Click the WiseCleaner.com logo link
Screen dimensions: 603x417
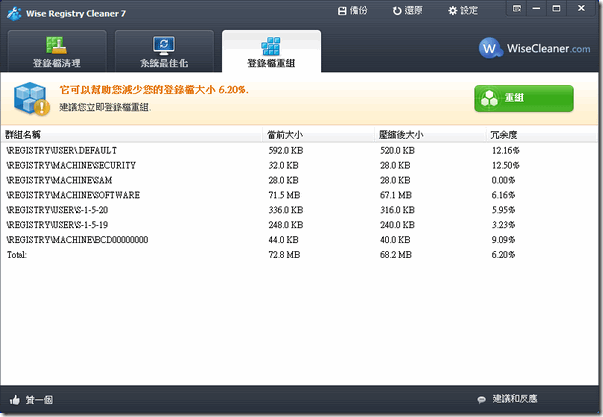[535, 48]
